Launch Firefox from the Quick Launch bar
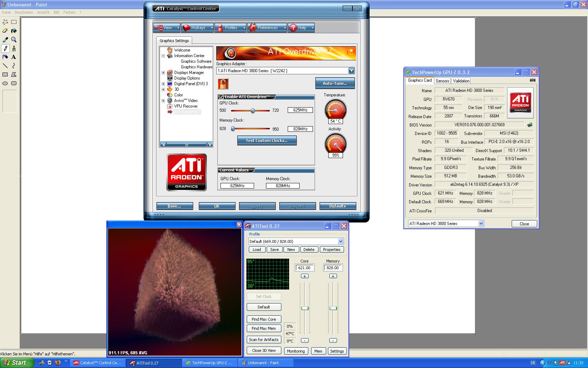The height and width of the screenshot is (368, 588). click(x=58, y=363)
